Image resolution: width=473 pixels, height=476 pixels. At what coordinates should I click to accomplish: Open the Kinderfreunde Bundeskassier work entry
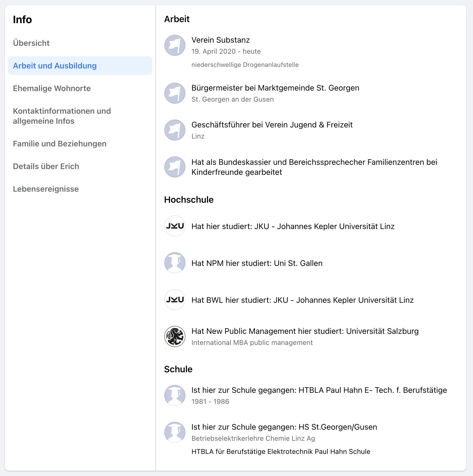point(314,167)
